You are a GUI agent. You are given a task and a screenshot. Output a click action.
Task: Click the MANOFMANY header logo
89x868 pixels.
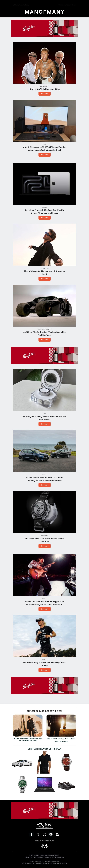click(44, 11)
